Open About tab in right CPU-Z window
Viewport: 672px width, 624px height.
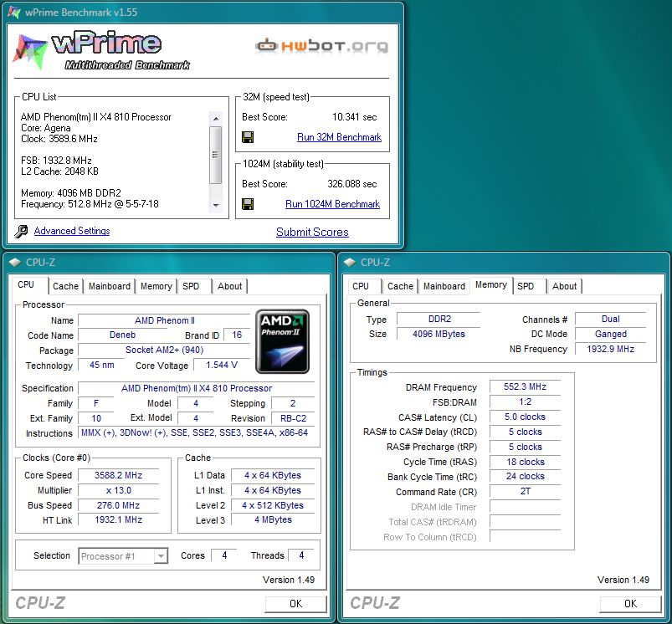coord(564,286)
